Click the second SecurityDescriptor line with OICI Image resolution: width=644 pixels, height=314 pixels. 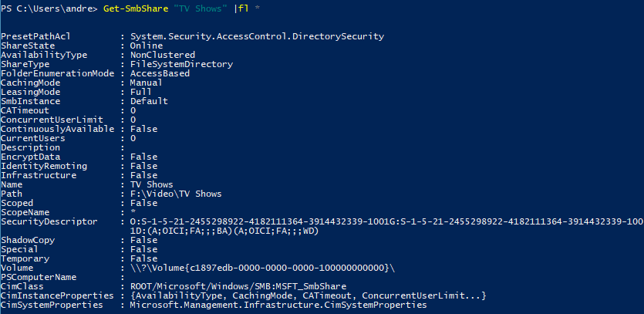(224, 231)
